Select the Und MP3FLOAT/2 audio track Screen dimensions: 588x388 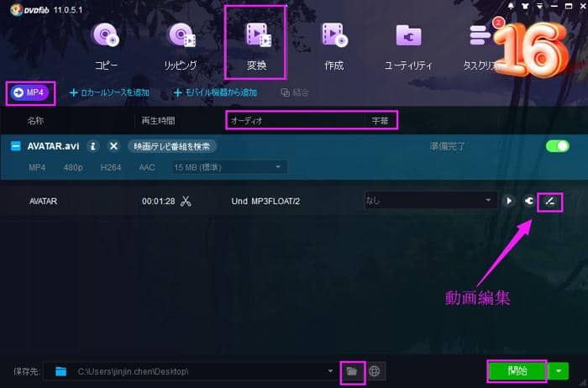point(265,202)
